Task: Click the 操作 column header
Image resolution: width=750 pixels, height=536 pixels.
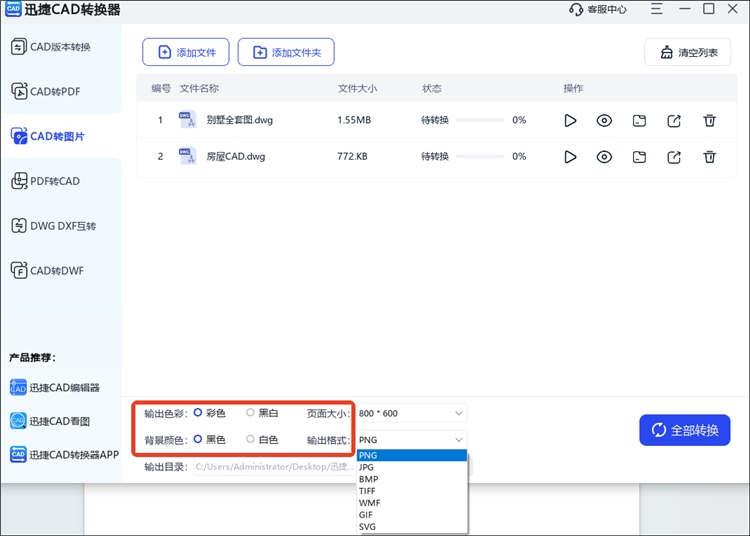Action: tap(573, 88)
